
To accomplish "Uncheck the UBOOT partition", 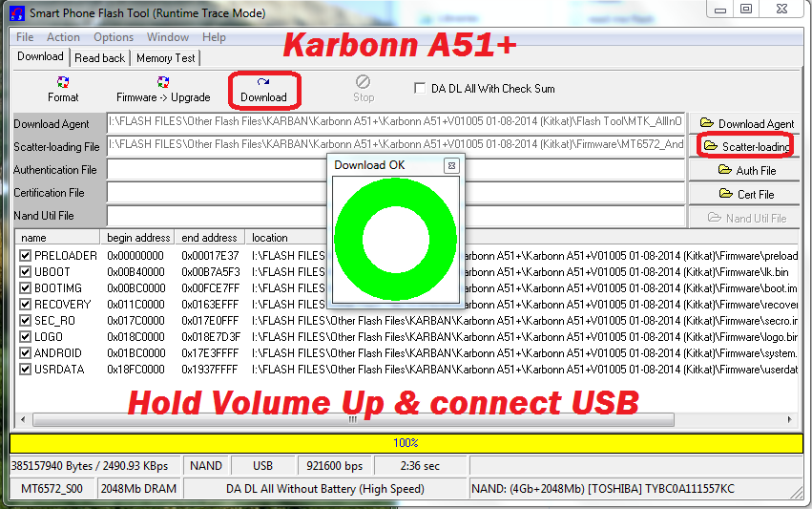I will (x=25, y=271).
